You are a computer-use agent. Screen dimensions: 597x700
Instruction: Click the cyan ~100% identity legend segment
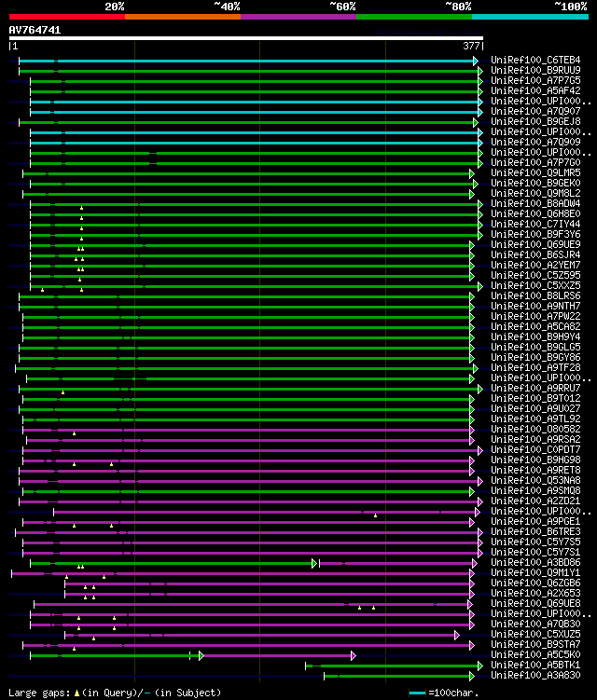click(531, 17)
